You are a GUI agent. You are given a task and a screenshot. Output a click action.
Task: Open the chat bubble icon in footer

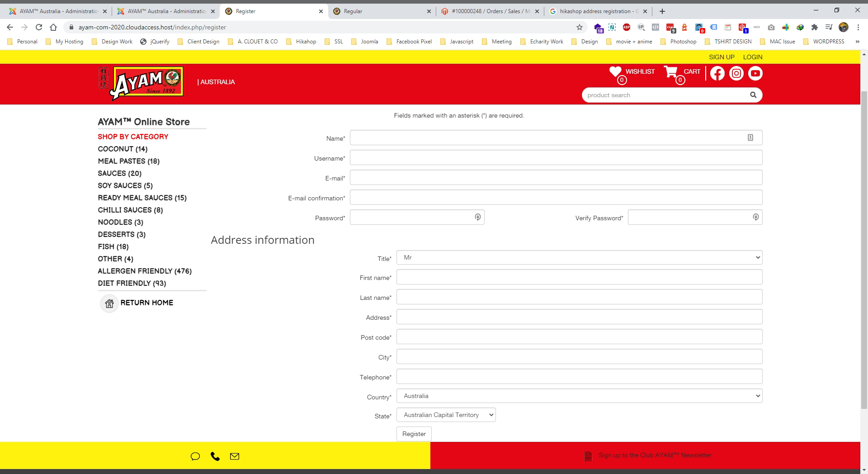click(195, 456)
